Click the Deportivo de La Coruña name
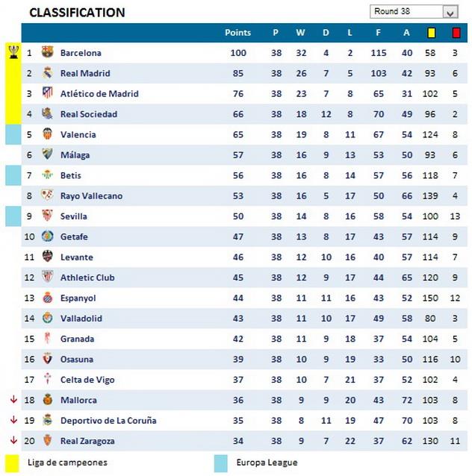 pyautogui.click(x=108, y=420)
